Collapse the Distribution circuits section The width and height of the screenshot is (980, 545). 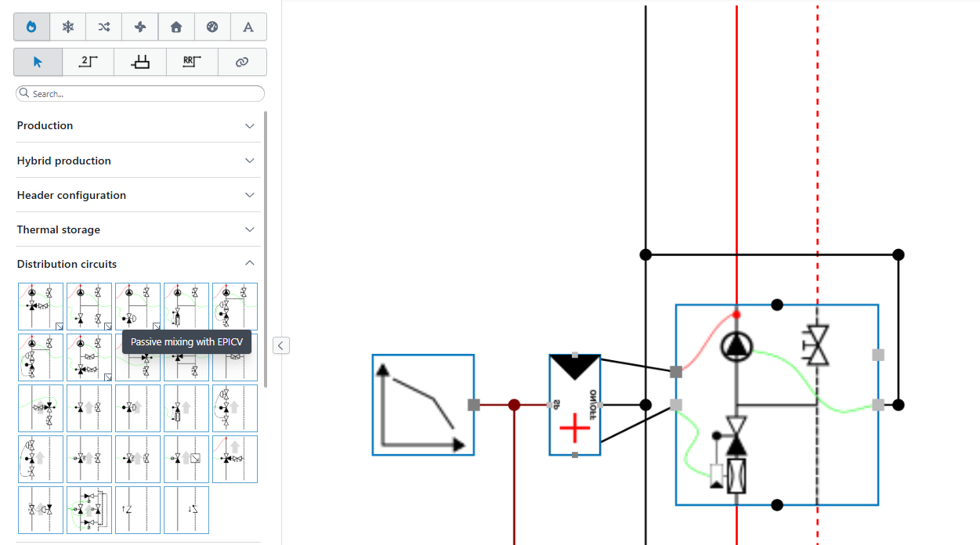point(138,264)
